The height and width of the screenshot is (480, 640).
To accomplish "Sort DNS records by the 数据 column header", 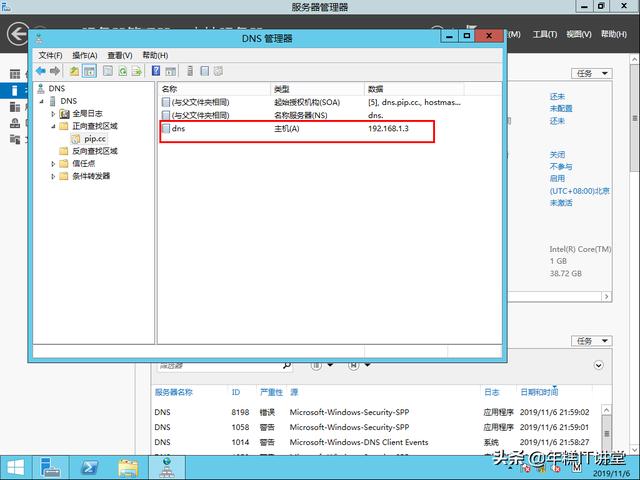I will point(414,89).
